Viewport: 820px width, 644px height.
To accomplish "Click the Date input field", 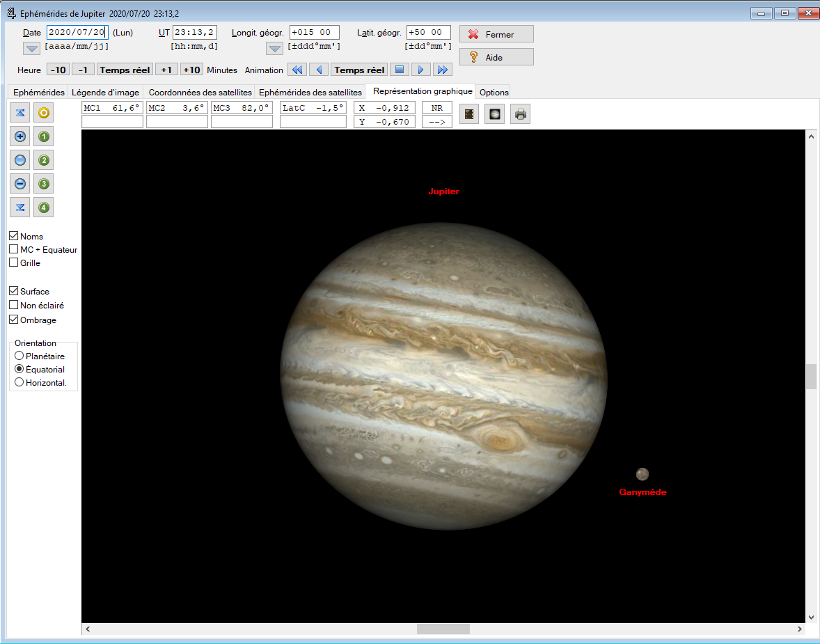I will tap(77, 32).
